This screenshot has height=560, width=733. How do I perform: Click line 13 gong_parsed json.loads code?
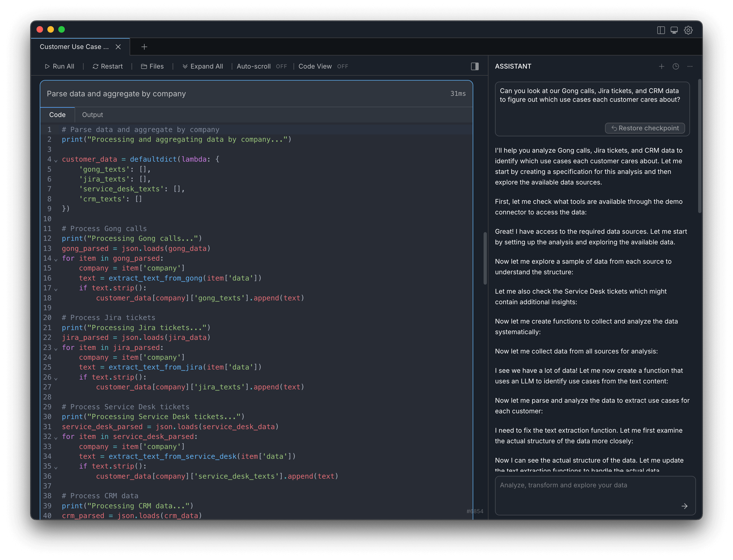(x=136, y=248)
